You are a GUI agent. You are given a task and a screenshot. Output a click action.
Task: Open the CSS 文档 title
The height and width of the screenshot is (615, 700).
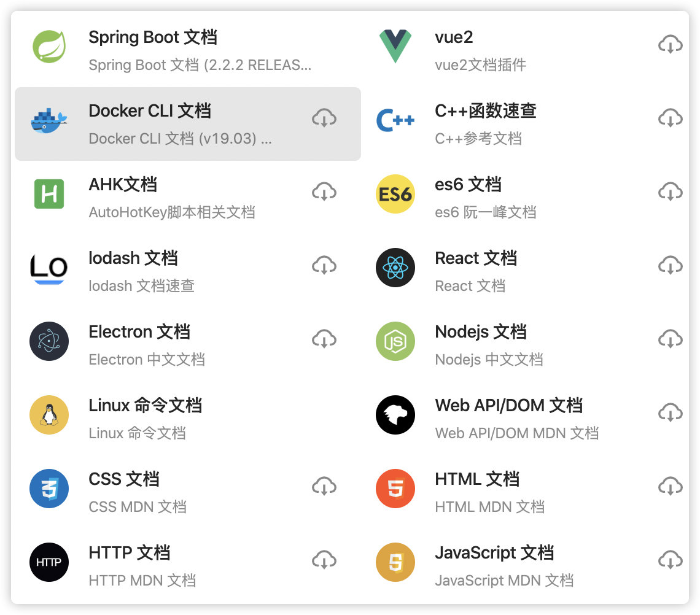[x=123, y=479]
